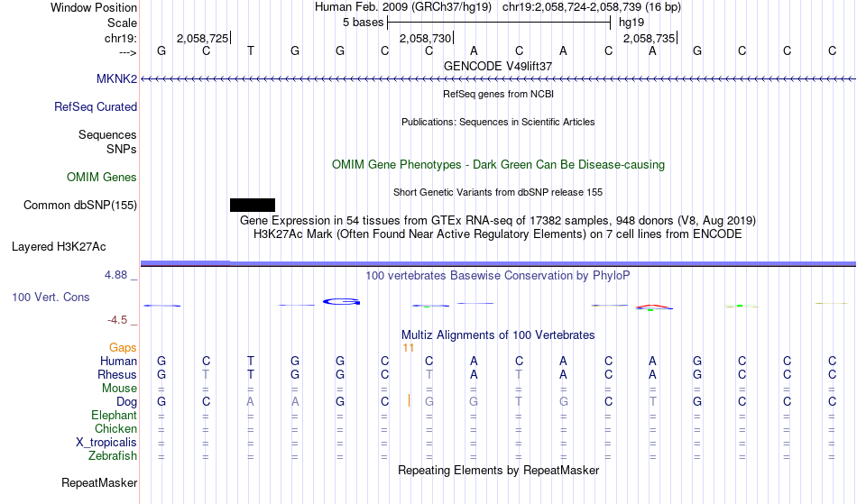The width and height of the screenshot is (857, 504).
Task: Click the 2,058,725 ruler position
Action: [203, 38]
